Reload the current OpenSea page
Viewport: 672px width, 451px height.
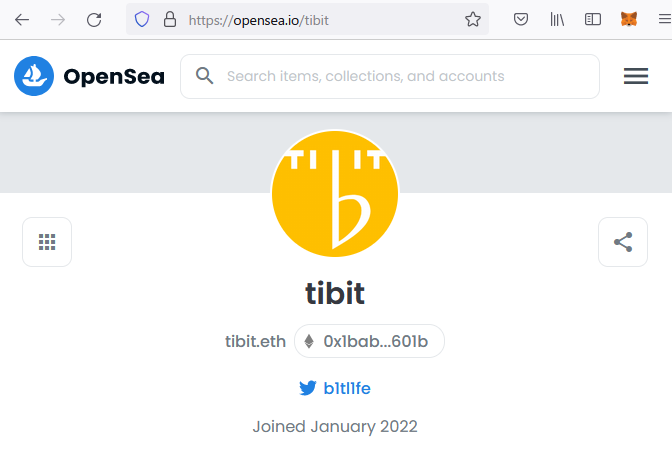click(94, 19)
